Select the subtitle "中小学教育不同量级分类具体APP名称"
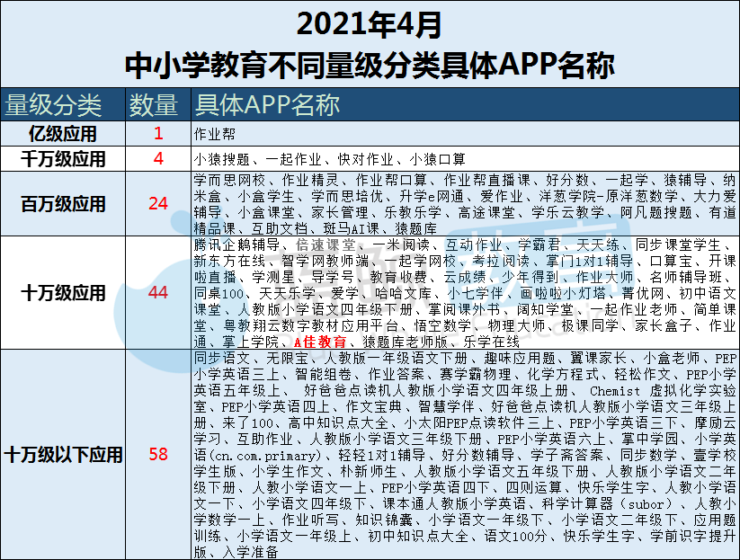The image size is (740, 560). 370,65
